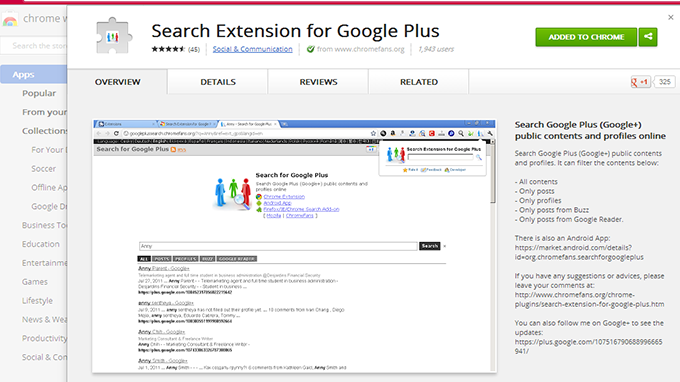Click the extension title heading
The image size is (680, 382).
[295, 31]
